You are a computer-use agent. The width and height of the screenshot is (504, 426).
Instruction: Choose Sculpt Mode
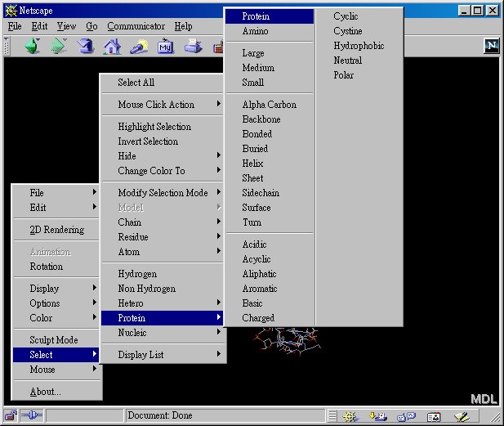tap(56, 340)
